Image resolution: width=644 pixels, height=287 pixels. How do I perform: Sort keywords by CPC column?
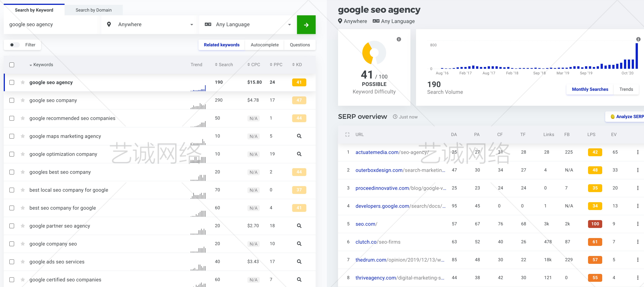[254, 65]
